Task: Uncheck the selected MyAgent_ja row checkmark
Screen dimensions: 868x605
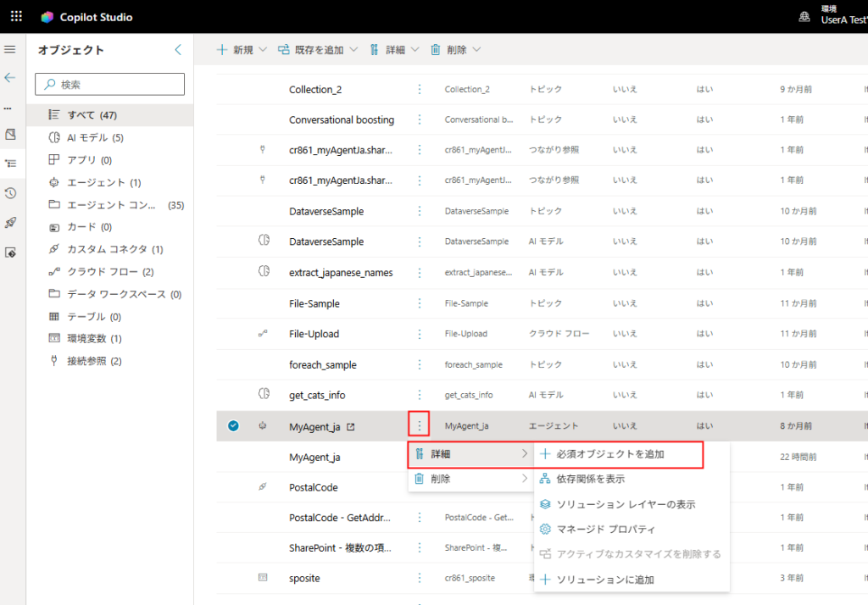Action: coord(234,426)
